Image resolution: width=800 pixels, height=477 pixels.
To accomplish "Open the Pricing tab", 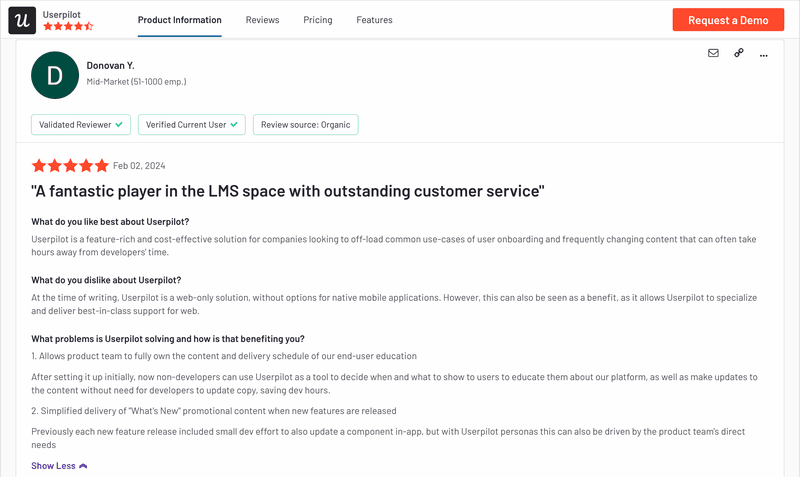I will [318, 20].
